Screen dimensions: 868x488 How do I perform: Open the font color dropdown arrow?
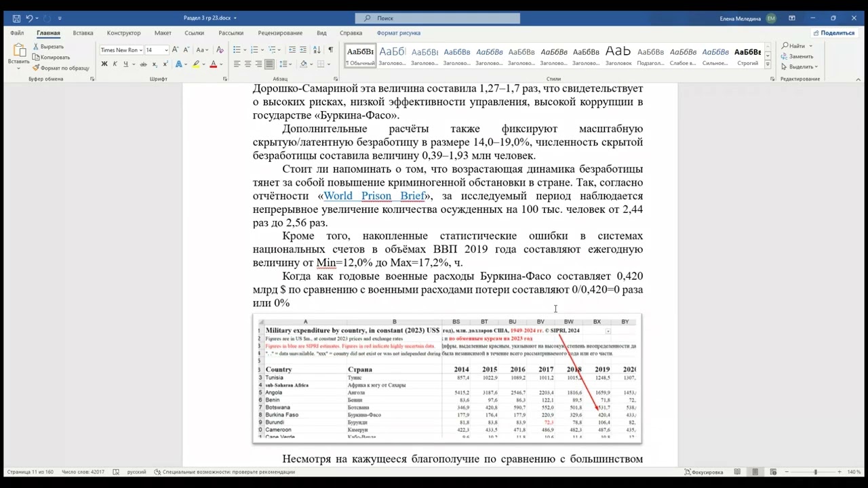click(x=220, y=64)
